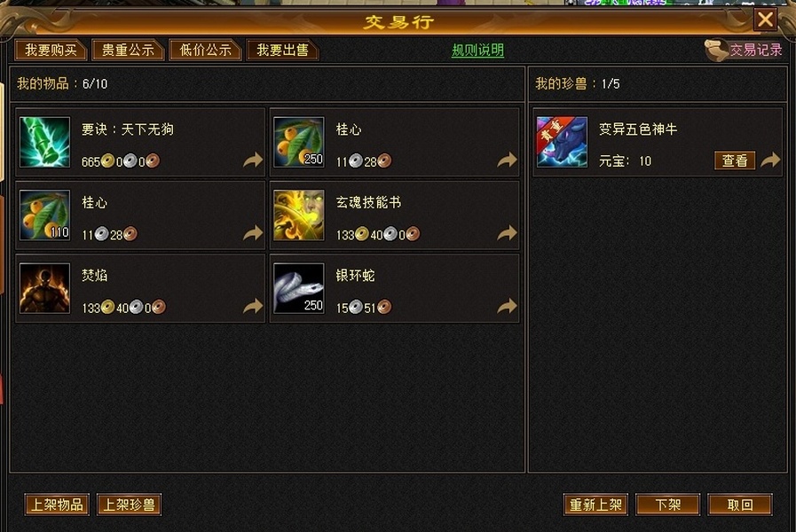Click the share arrow beside 要诀：天下无狗
This screenshot has height=532, width=796.
click(253, 160)
